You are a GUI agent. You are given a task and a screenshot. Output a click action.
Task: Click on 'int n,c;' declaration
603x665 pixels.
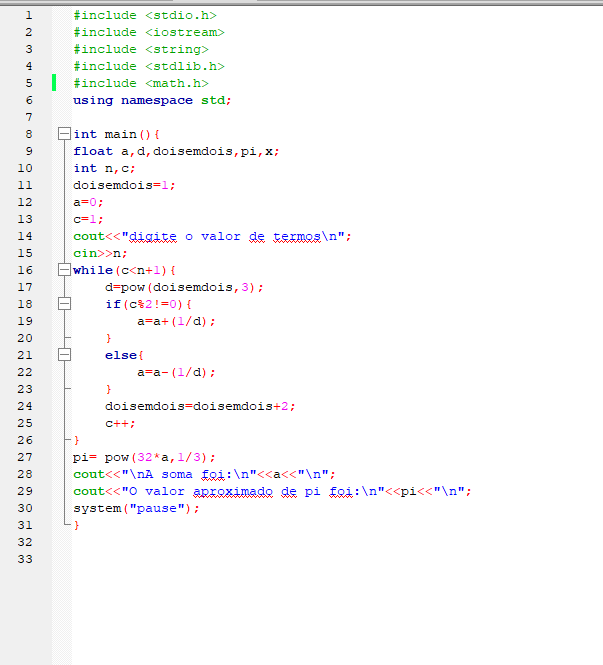click(x=104, y=168)
